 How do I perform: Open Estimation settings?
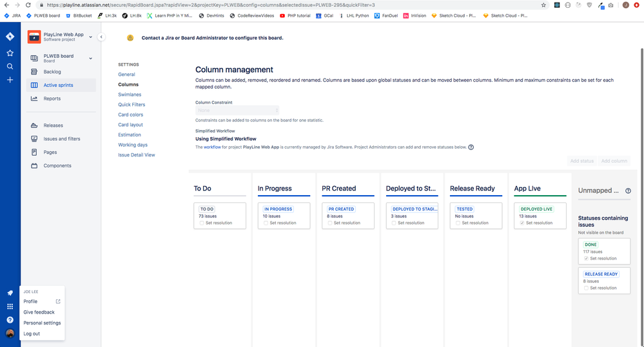(130, 135)
